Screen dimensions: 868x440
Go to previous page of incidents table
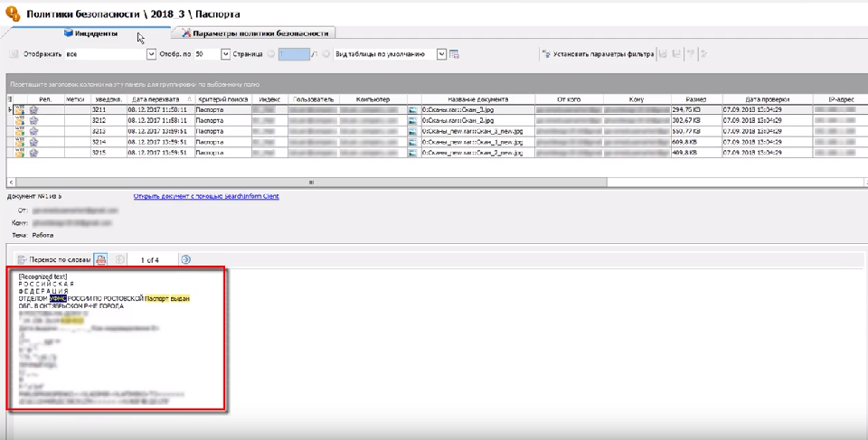pyautogui.click(x=271, y=54)
